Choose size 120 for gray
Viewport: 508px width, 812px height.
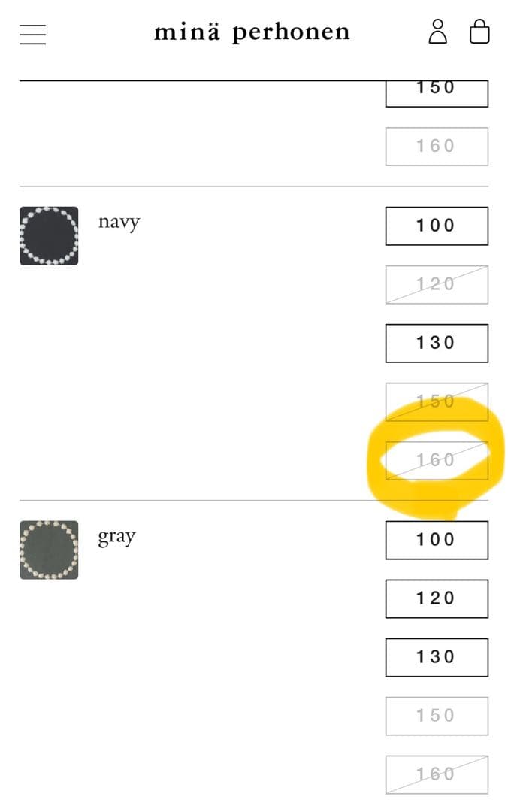click(x=437, y=598)
